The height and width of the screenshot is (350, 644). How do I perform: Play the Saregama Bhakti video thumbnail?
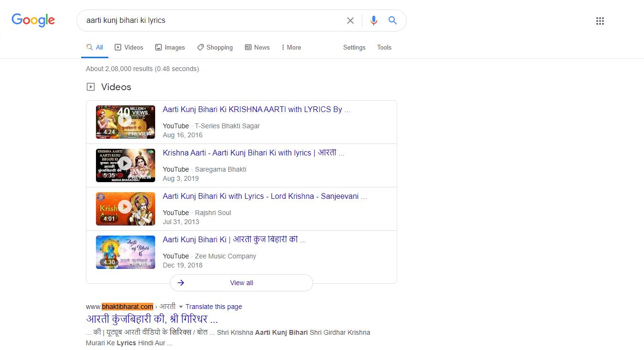click(125, 165)
